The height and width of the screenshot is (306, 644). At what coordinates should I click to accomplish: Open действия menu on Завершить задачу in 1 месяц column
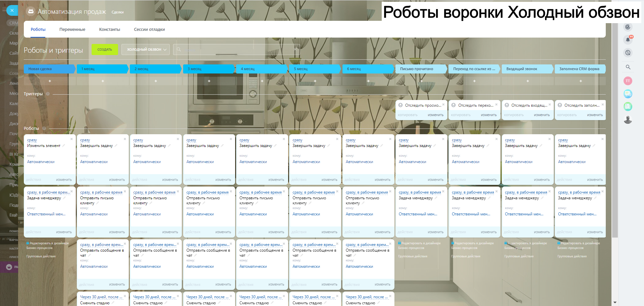[87, 180]
